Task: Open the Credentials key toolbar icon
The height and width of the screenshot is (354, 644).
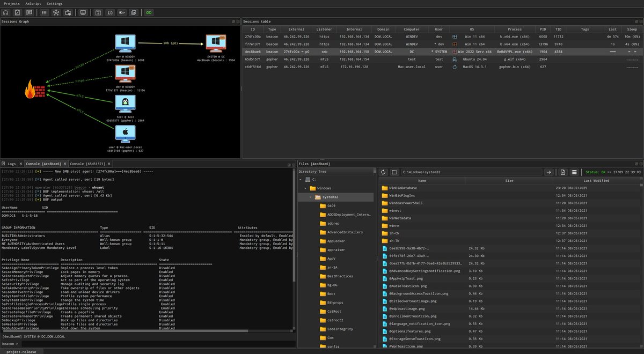Action: [x=122, y=12]
